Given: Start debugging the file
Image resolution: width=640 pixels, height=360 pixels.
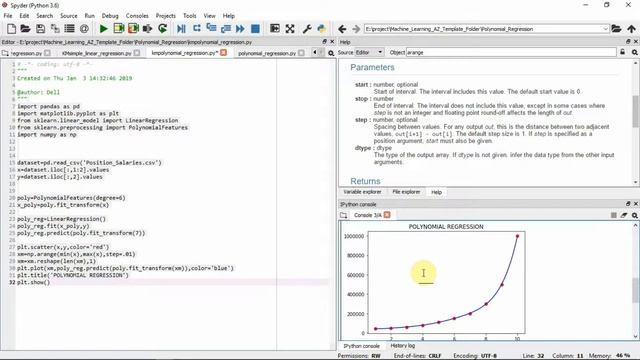Looking at the screenshot, I should coord(181,29).
